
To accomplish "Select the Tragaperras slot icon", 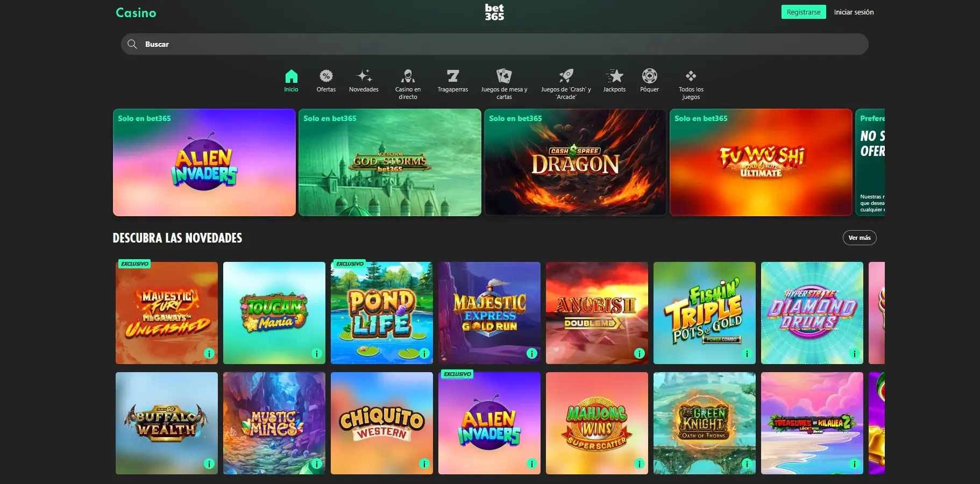I will point(452,75).
